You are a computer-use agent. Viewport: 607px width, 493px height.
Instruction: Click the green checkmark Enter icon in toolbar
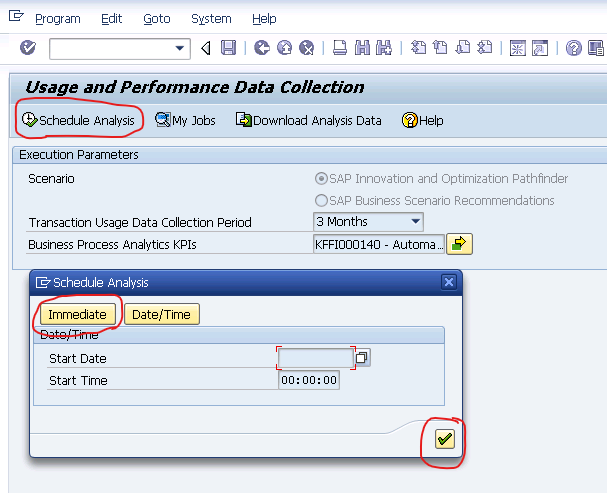point(28,48)
